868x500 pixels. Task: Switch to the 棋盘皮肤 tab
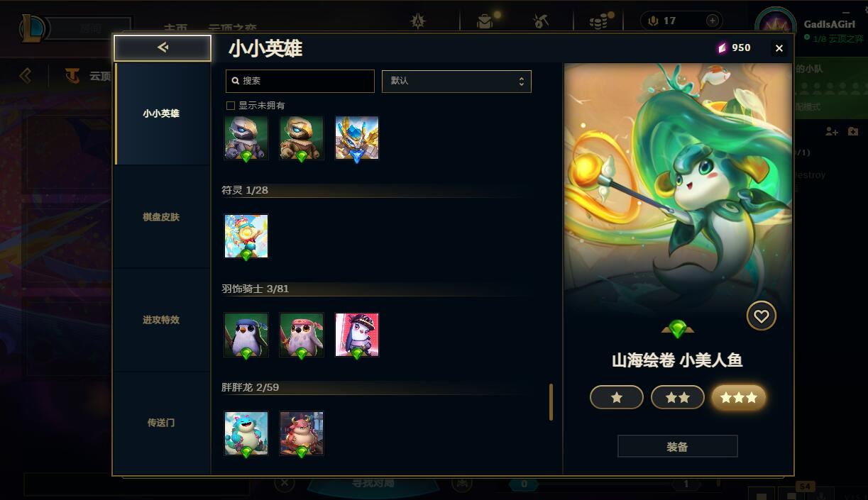162,217
